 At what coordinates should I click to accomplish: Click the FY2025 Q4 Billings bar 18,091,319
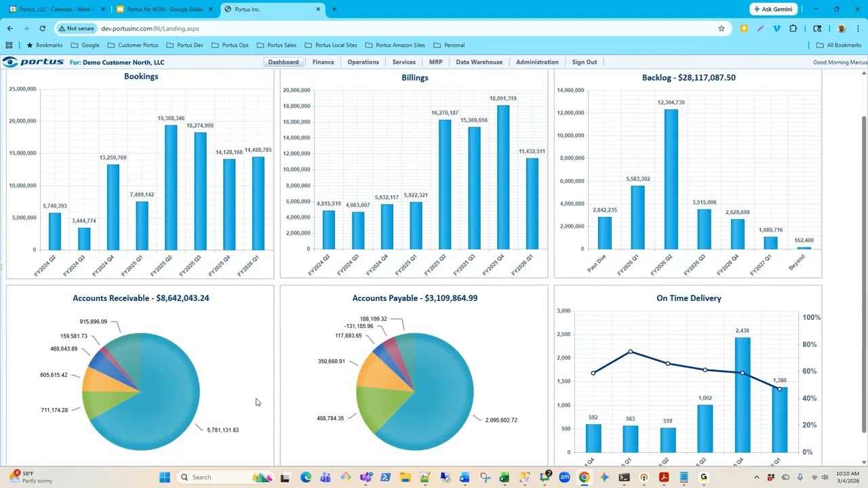502,177
